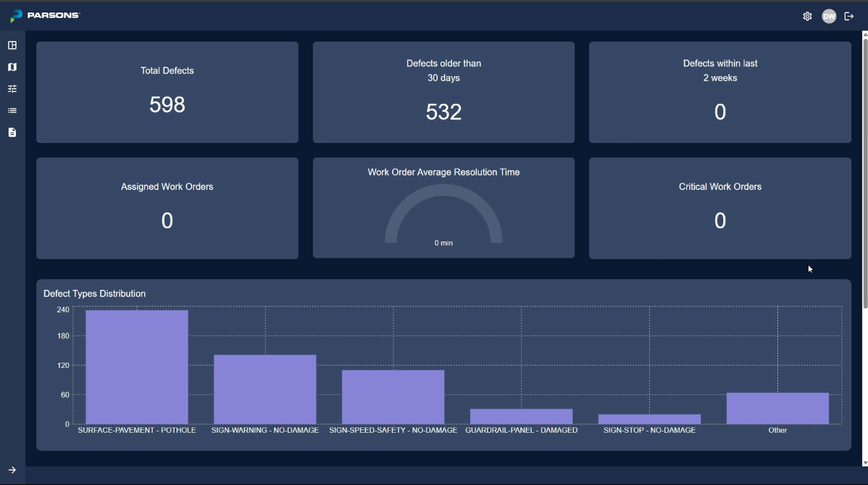Image resolution: width=868 pixels, height=485 pixels.
Task: Open the DW user avatar menu
Action: (x=829, y=15)
